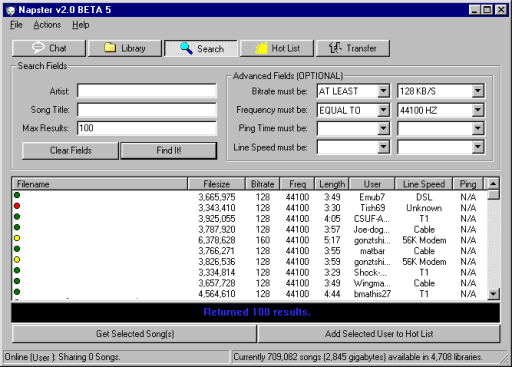Open the Actions menu
The image size is (512, 367).
pyautogui.click(x=47, y=25)
